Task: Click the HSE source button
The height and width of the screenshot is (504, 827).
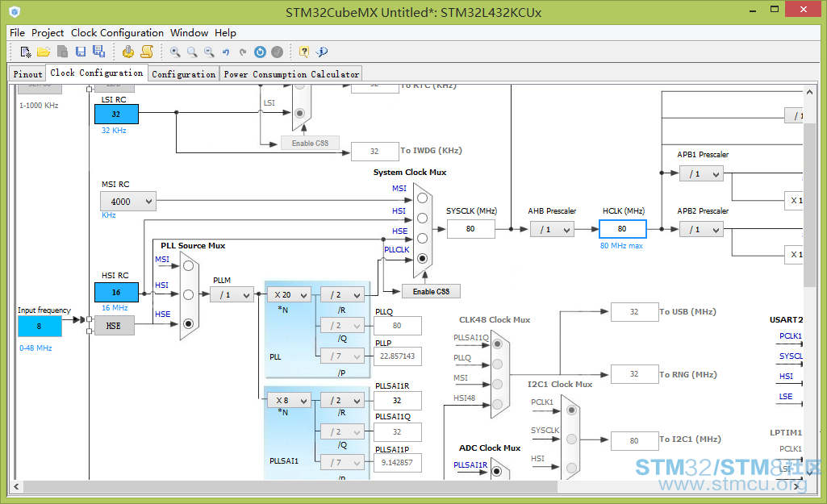Action: tap(114, 326)
